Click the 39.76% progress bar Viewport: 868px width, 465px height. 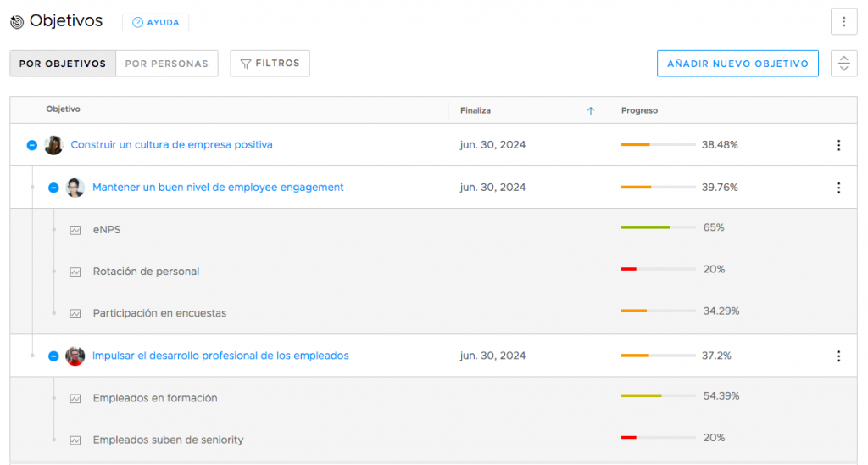pos(658,188)
